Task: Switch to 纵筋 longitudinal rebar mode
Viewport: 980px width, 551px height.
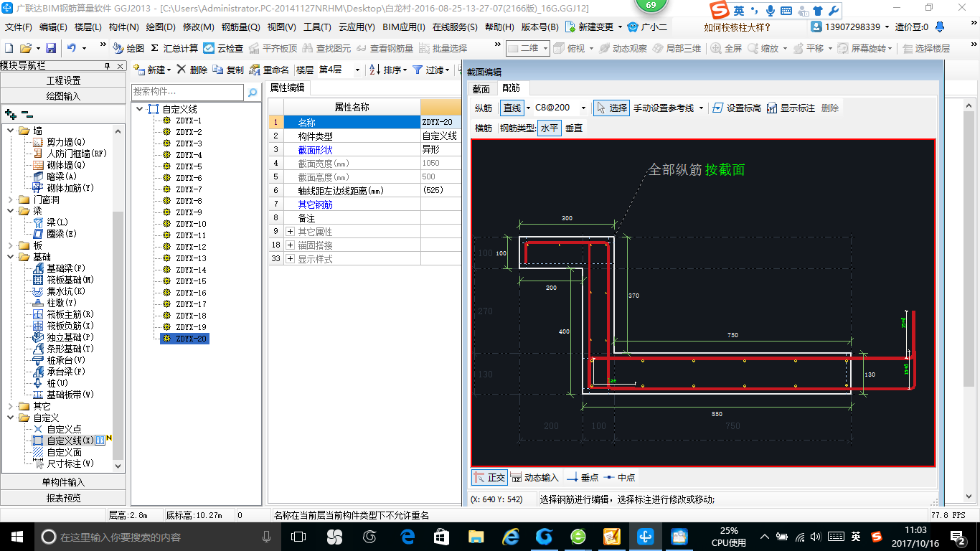Action: pyautogui.click(x=484, y=108)
